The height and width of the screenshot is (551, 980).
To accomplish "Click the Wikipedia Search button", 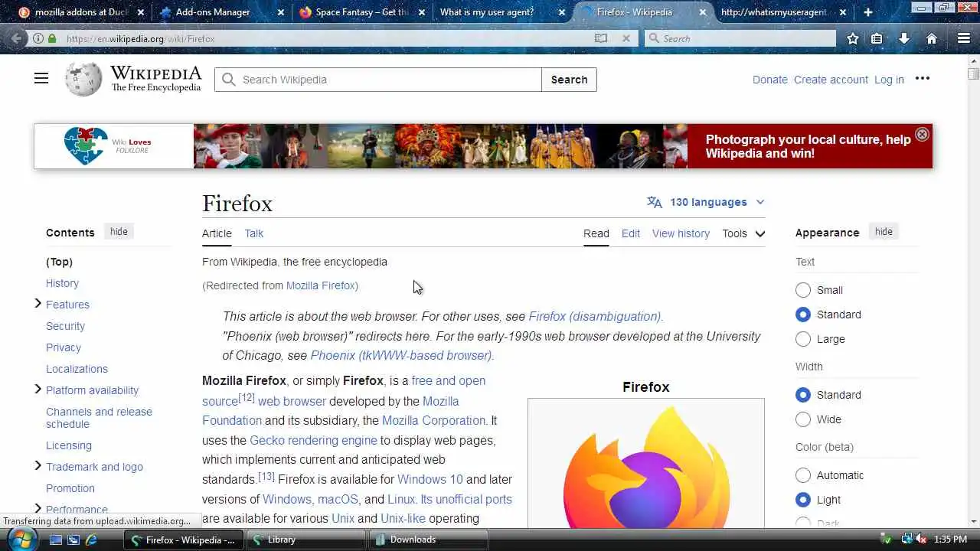I will click(569, 80).
